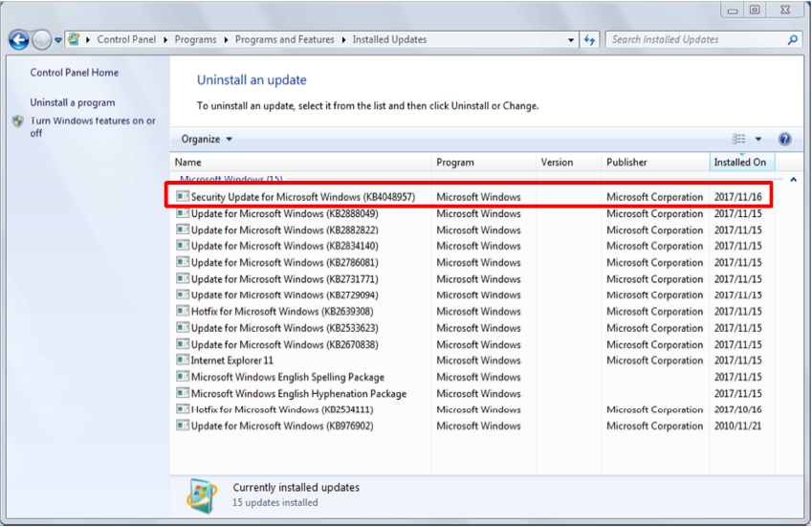The height and width of the screenshot is (527, 812).
Task: Click the Control Panel icon in address bar
Action: 74,39
